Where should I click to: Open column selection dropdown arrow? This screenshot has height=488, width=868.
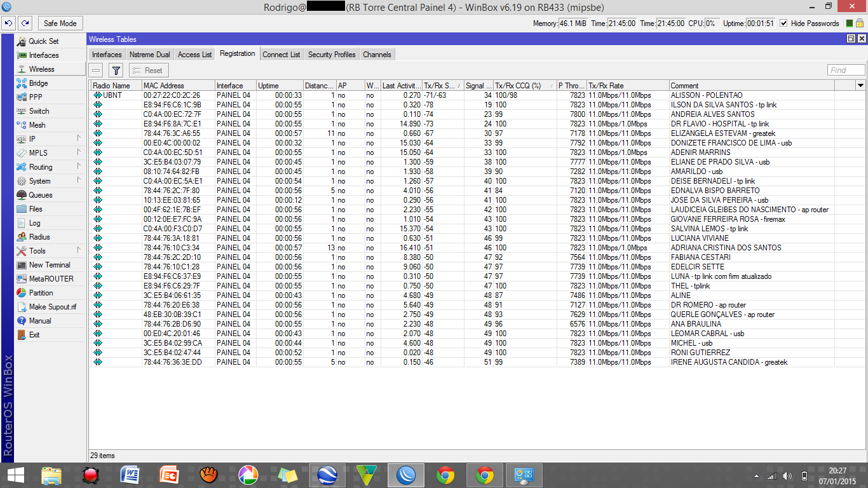click(860, 85)
